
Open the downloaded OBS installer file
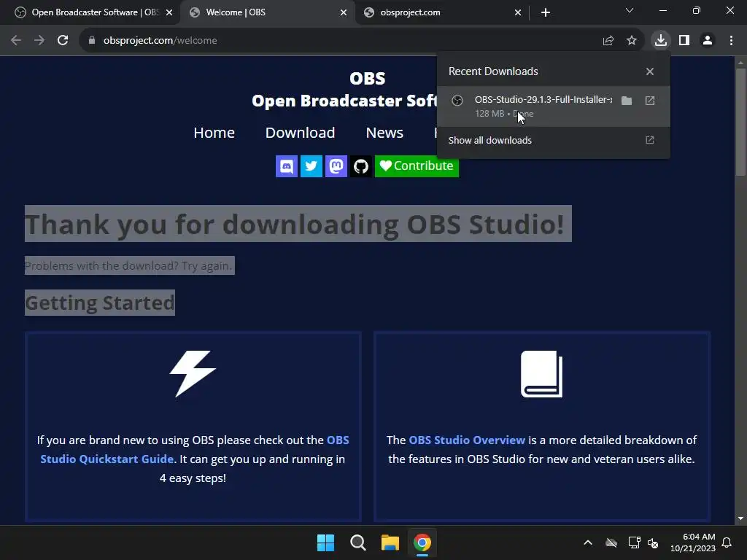(x=650, y=101)
